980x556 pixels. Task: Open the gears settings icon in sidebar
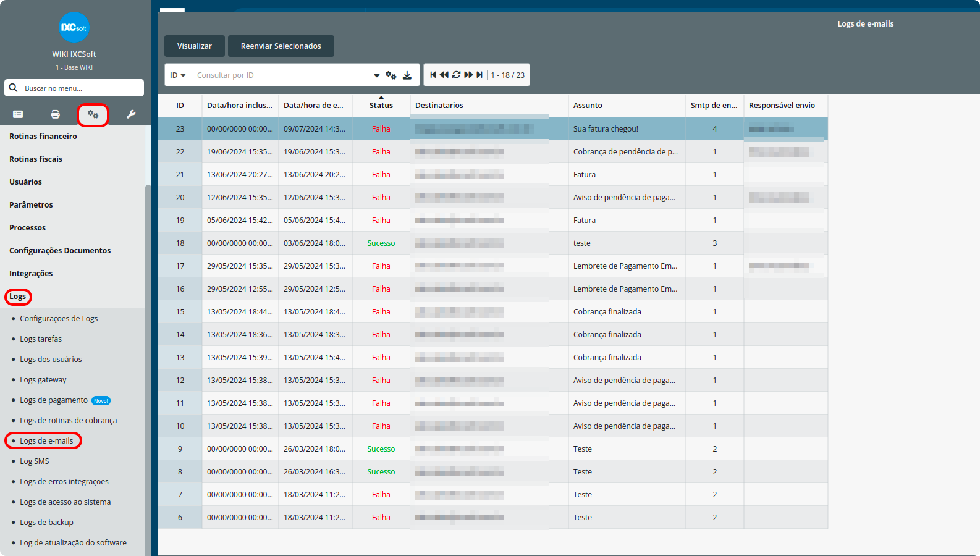(93, 114)
